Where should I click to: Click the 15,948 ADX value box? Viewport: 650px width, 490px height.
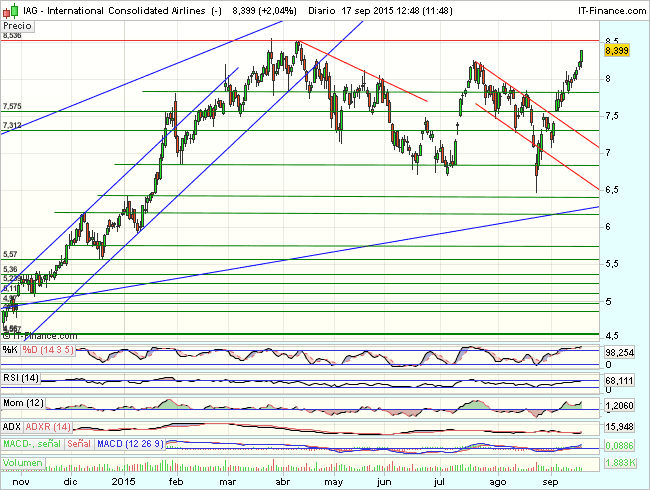(x=619, y=427)
